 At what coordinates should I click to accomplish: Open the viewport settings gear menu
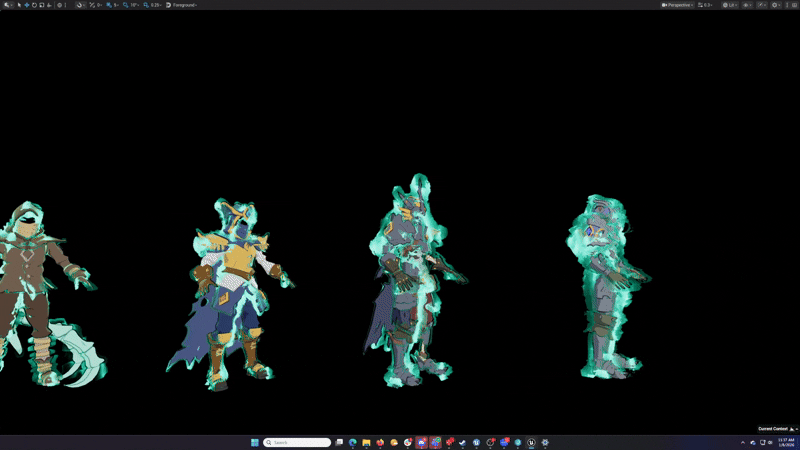(x=776, y=5)
